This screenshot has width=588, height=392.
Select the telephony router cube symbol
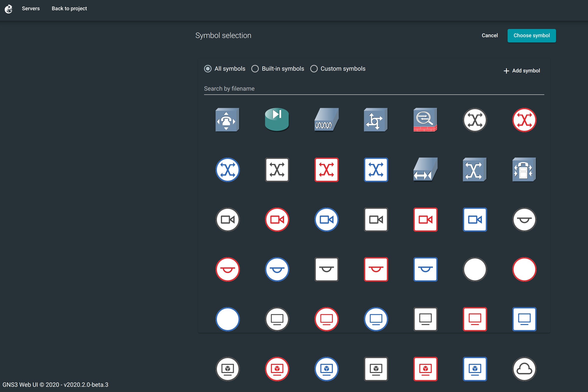tap(227, 120)
